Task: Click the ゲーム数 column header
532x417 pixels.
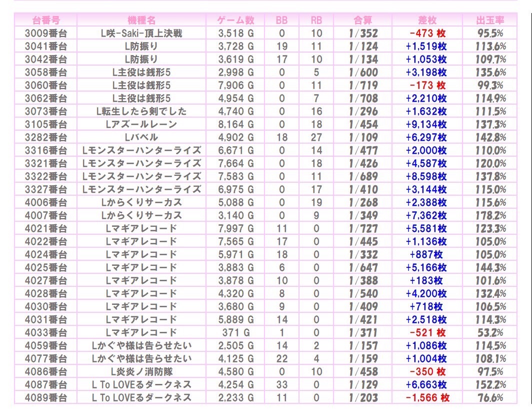Action: (236, 21)
